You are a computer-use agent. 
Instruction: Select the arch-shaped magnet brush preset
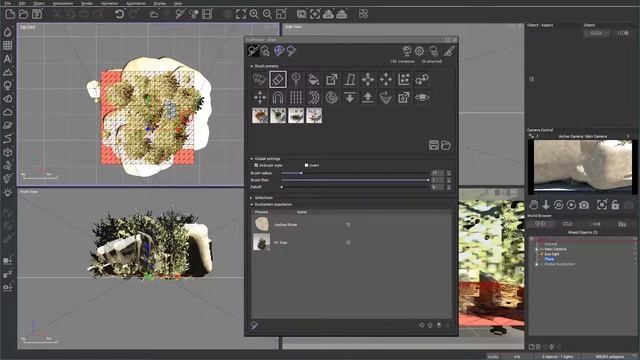pos(278,98)
